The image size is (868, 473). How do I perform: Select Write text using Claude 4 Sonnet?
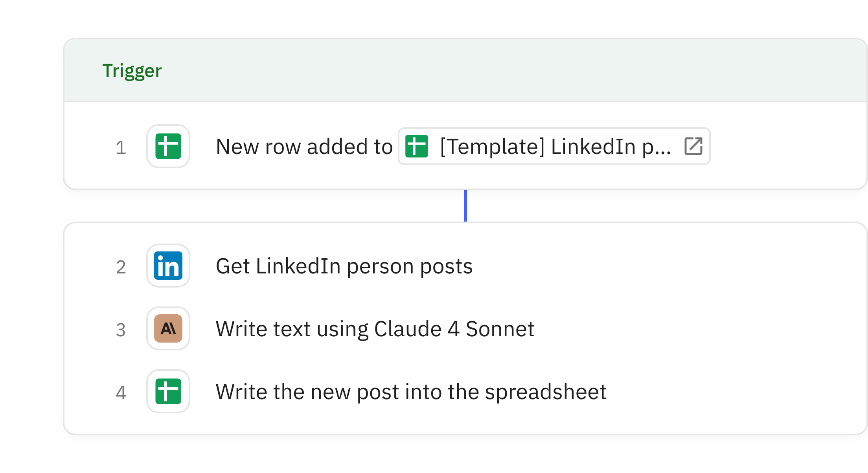tap(375, 328)
